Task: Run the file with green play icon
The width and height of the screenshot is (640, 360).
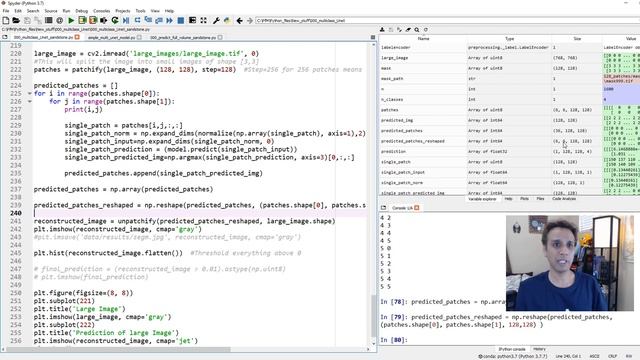Action: [71, 20]
